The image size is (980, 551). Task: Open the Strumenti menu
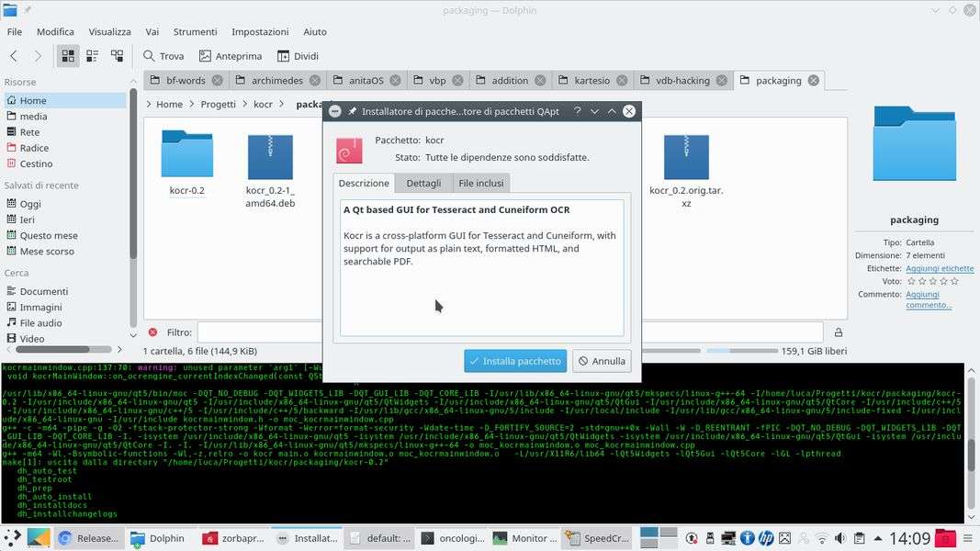pos(195,32)
